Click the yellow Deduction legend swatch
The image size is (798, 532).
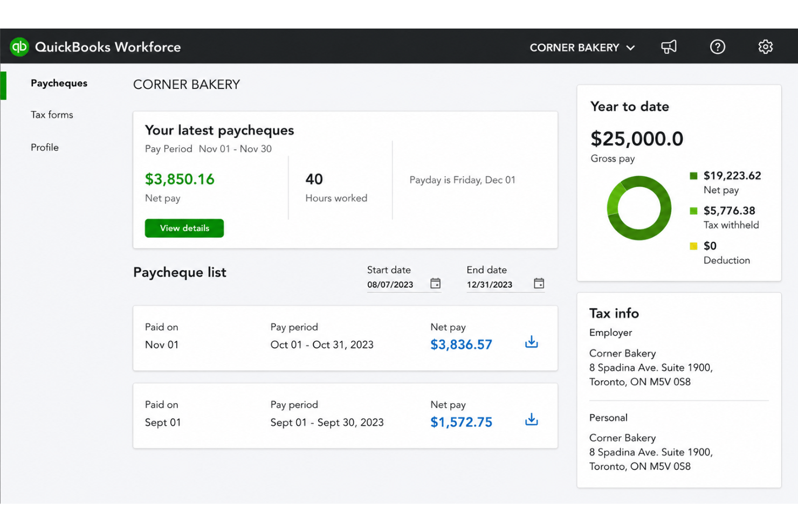point(693,246)
